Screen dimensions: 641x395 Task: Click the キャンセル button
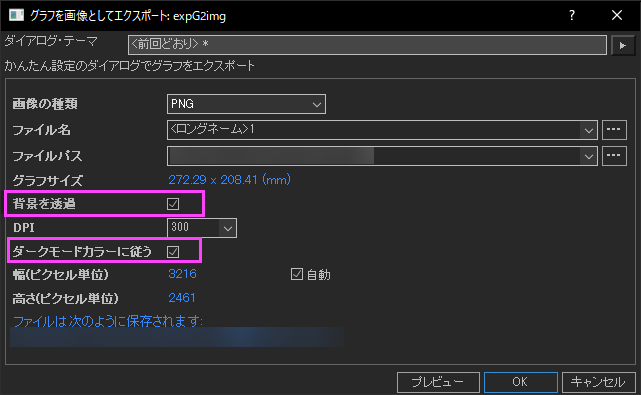click(x=598, y=382)
